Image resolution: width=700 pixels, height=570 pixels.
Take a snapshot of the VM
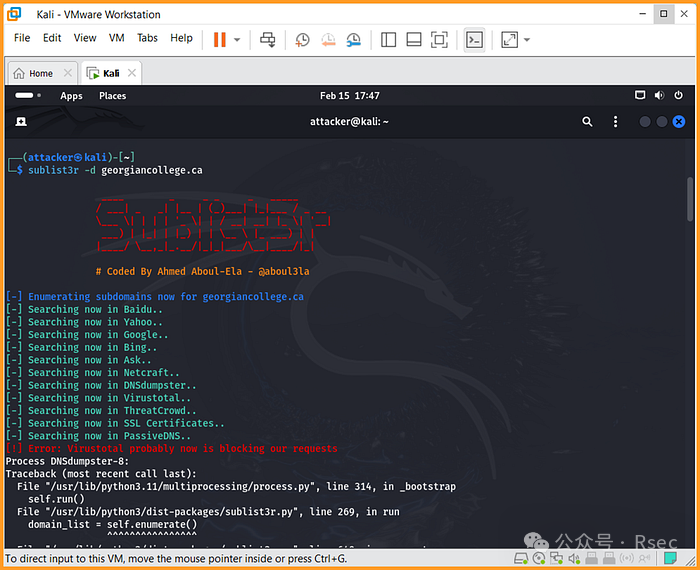302,39
